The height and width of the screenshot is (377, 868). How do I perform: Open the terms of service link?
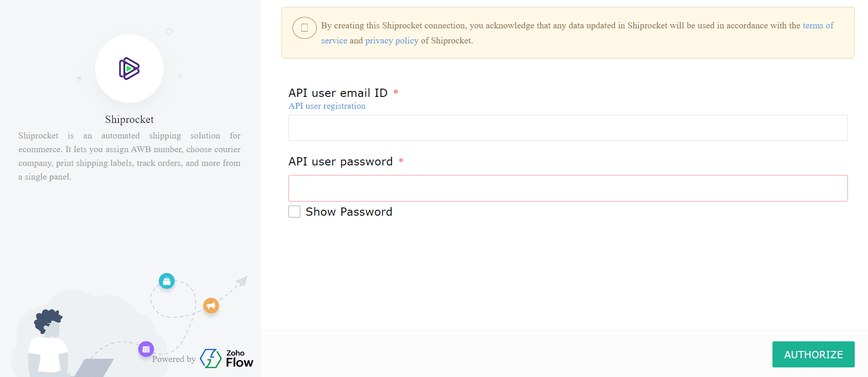click(818, 26)
